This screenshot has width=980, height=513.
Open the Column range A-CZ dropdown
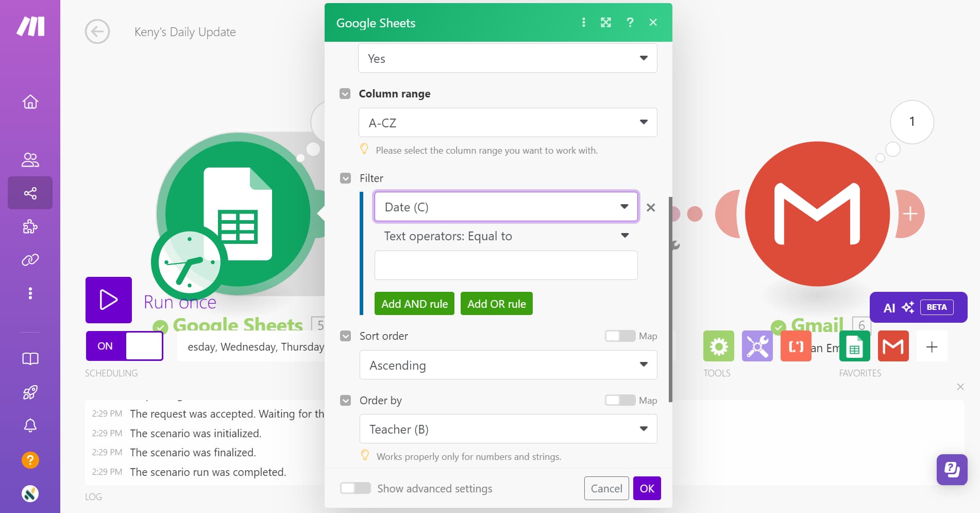[508, 123]
